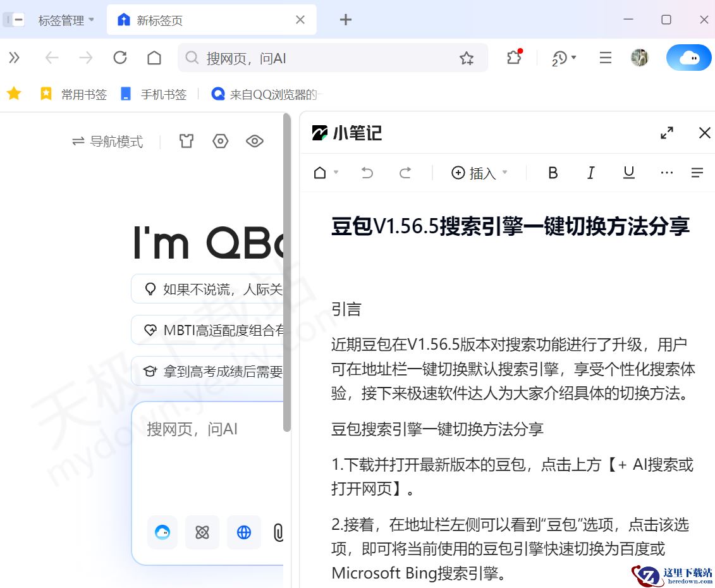Expand the history dropdown arrow
Screen dimensions: 715x588
pyautogui.click(x=573, y=58)
